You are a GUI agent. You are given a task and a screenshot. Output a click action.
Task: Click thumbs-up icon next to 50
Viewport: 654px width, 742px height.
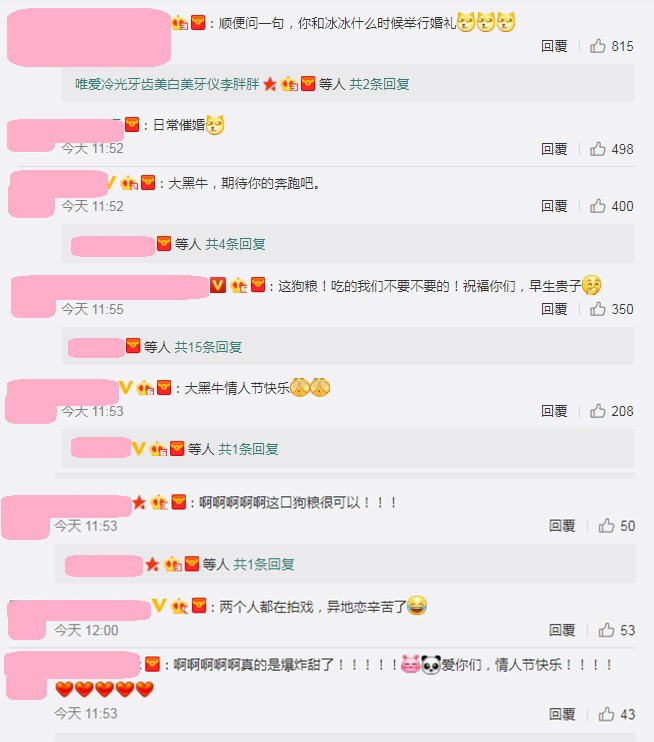tap(606, 525)
